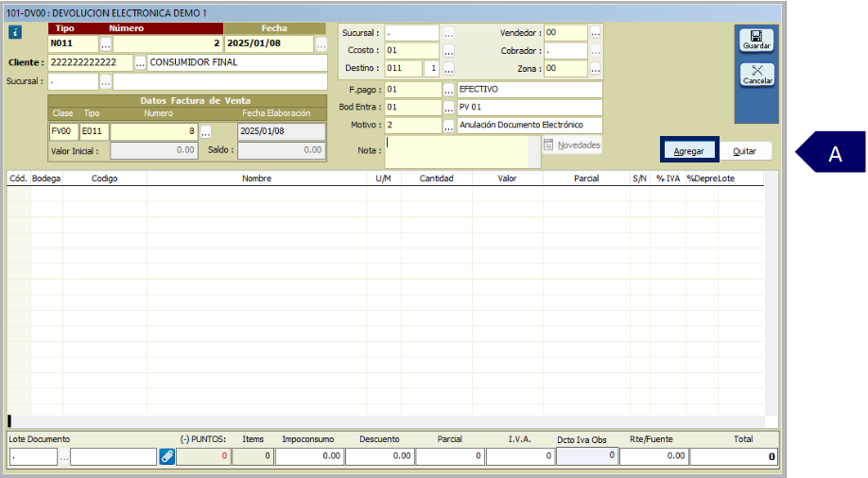The image size is (868, 478).
Task: Click the EFECTIVO description field
Action: pyautogui.click(x=529, y=90)
